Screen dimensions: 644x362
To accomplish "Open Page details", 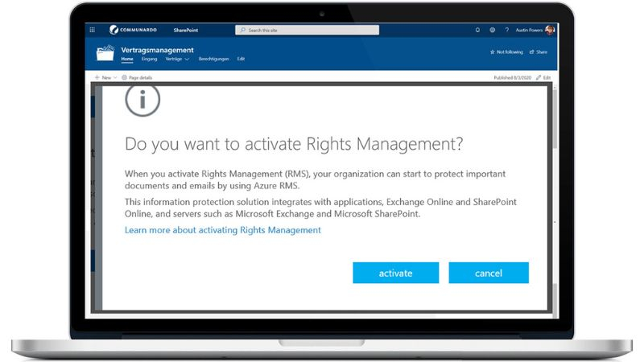I will click(x=137, y=77).
